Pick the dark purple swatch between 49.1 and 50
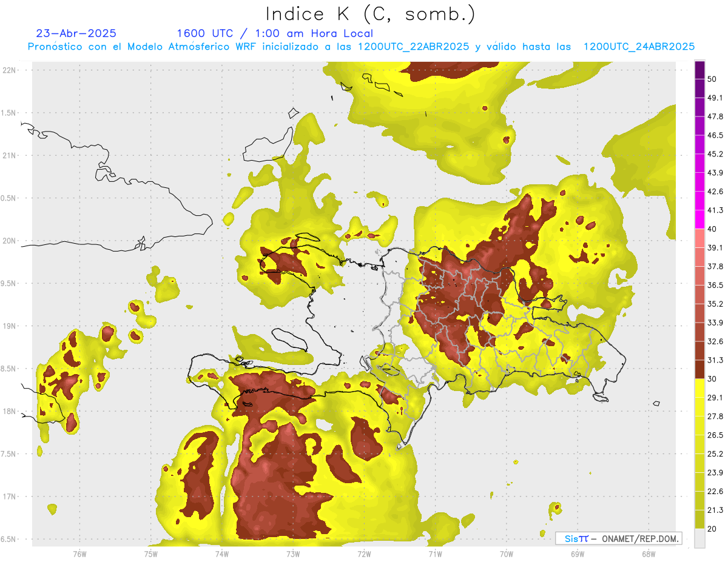The width and height of the screenshot is (728, 562). pos(699,88)
